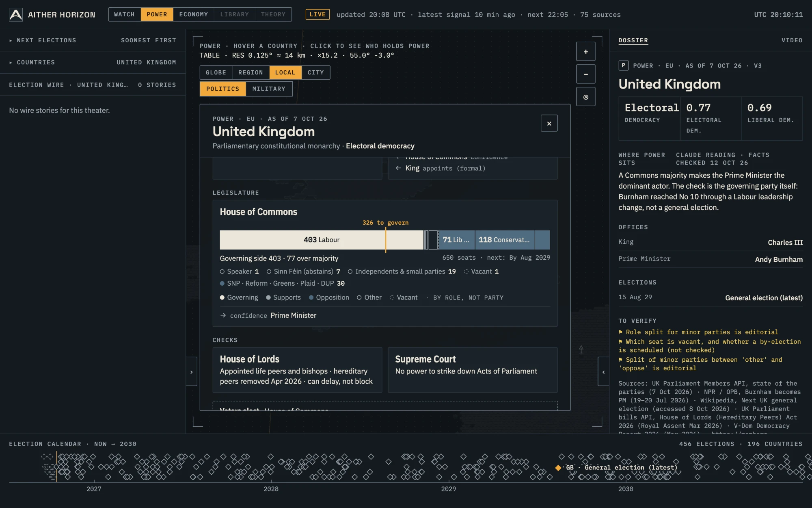Collapse the right dossier panel chevron
Image resolution: width=812 pixels, height=508 pixels.
tap(603, 371)
